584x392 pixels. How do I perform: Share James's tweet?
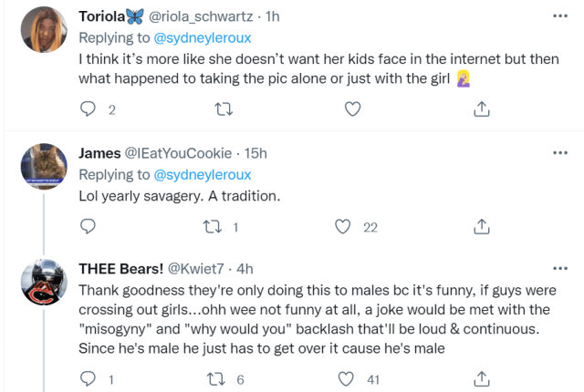481,227
